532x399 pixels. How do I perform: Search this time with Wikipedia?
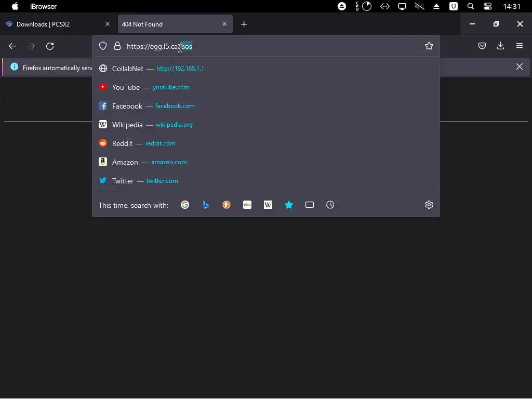[x=268, y=205]
